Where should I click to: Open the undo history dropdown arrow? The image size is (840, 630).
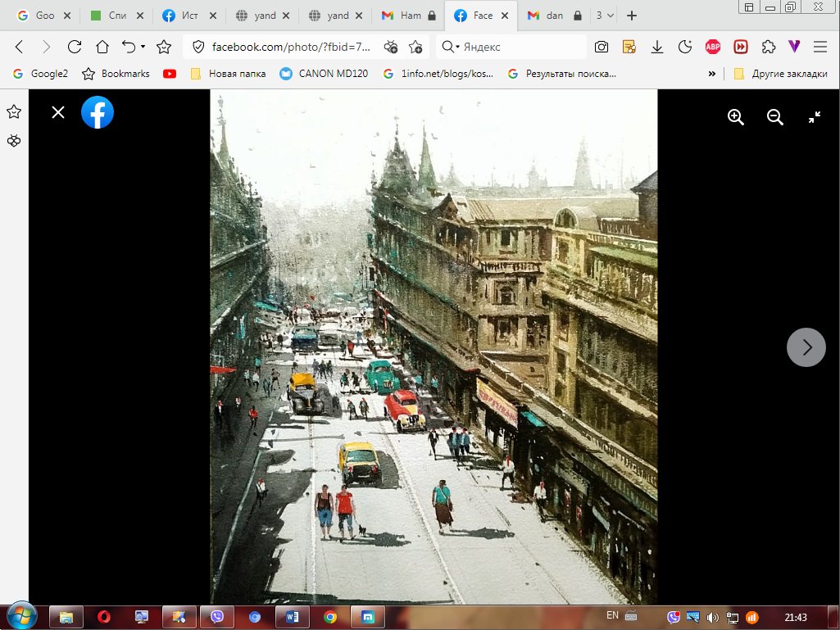143,47
